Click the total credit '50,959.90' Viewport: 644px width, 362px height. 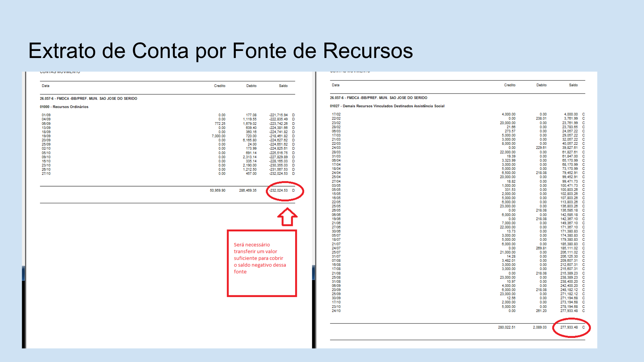click(218, 190)
